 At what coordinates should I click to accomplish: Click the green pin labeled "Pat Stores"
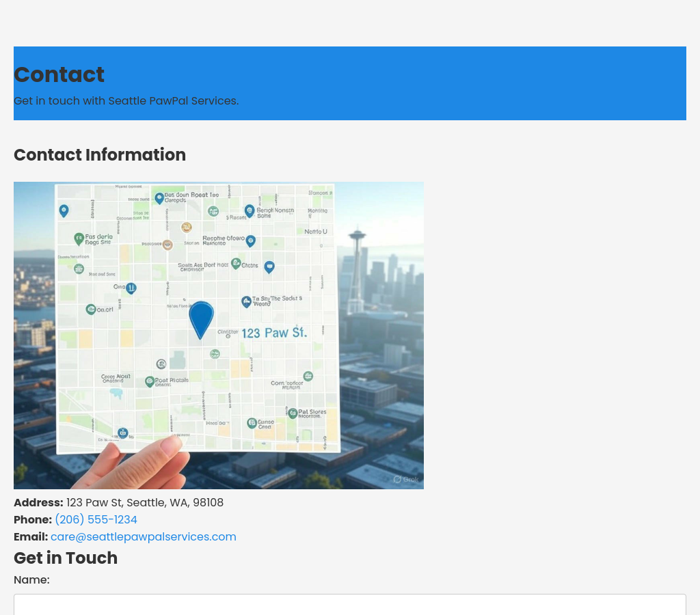click(293, 413)
